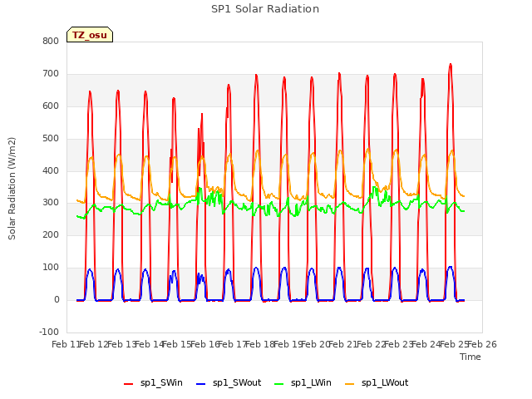This screenshot has height=399, width=532.
Task: Click the 400 y-axis tick label
Action: (51, 171)
